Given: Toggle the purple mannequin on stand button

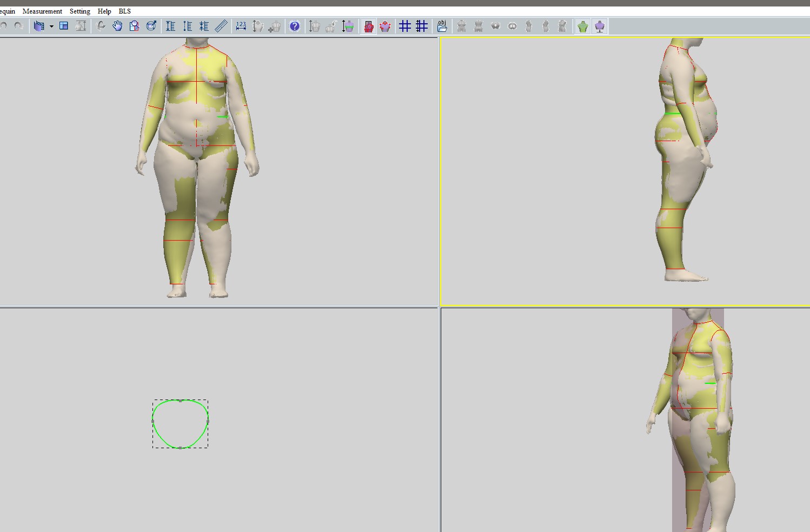Looking at the screenshot, I should [x=600, y=26].
